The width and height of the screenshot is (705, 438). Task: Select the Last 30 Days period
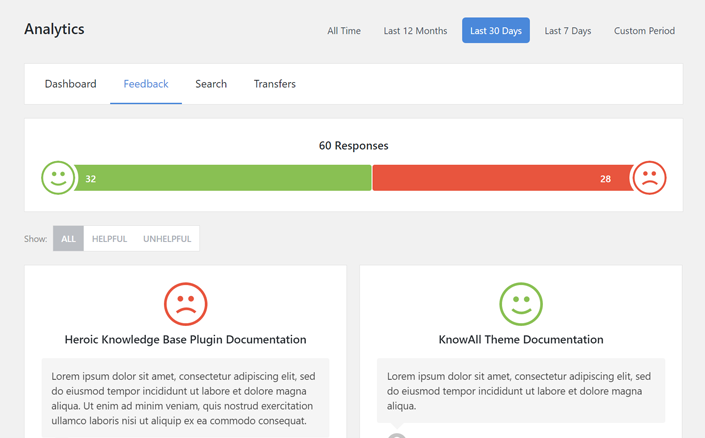tap(496, 31)
